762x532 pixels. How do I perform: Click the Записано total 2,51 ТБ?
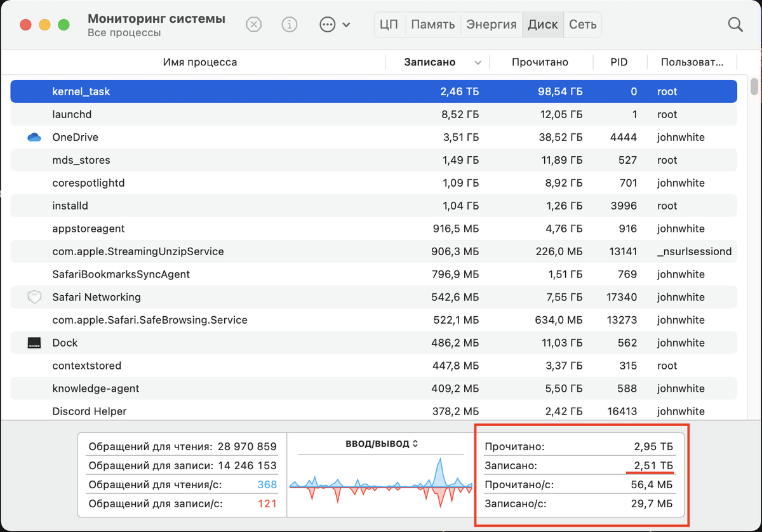pyautogui.click(x=653, y=465)
